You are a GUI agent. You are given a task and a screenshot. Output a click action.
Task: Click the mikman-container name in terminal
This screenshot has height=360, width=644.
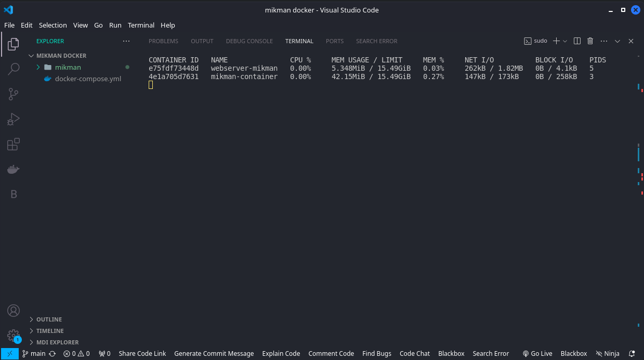coord(244,76)
